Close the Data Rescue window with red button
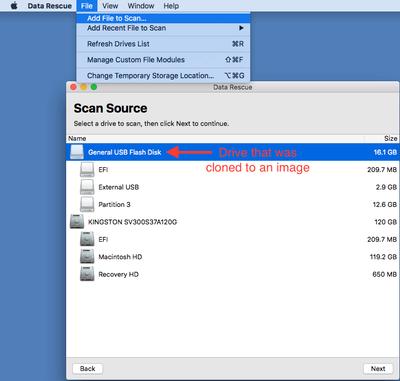This screenshot has height=381, width=400. point(73,87)
